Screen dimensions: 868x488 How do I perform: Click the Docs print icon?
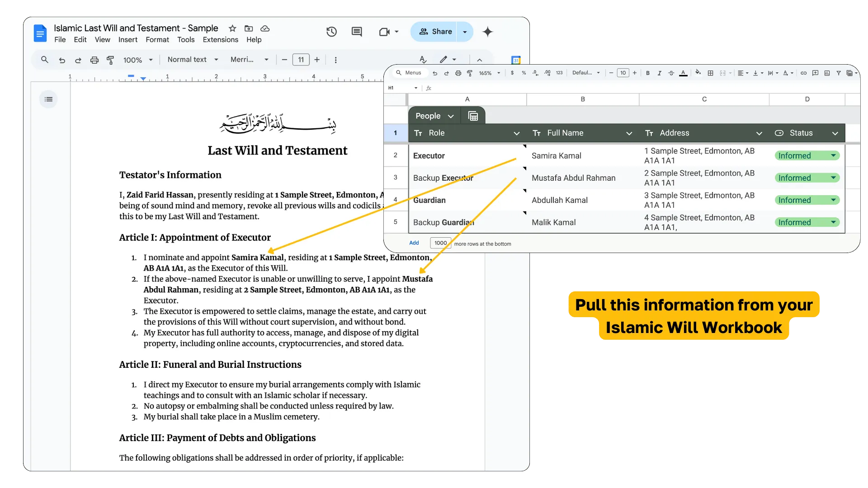coord(94,60)
